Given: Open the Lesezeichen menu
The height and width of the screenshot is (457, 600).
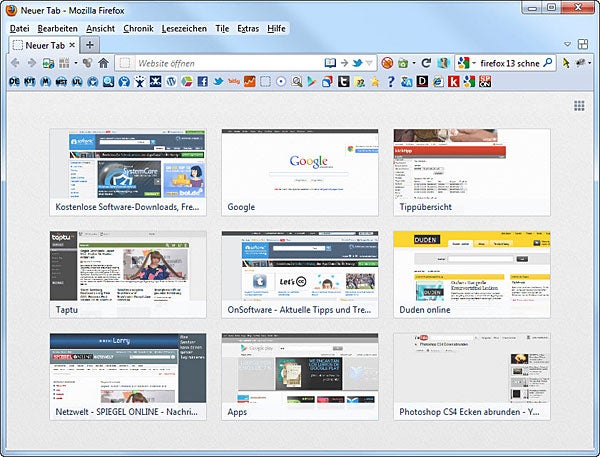Looking at the screenshot, I should [x=186, y=28].
